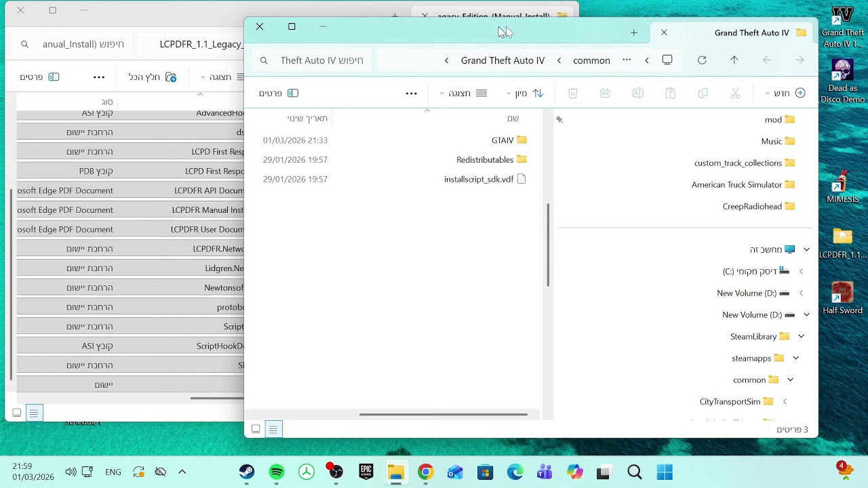Image resolution: width=868 pixels, height=488 pixels.
Task: Click the Delete trash icon in the toolbar
Action: point(572,94)
